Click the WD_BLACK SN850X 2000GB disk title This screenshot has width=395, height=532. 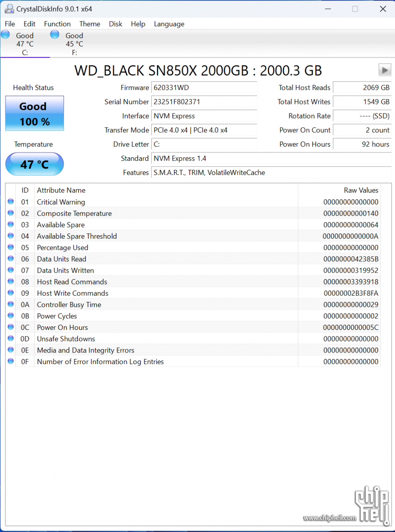pyautogui.click(x=198, y=71)
